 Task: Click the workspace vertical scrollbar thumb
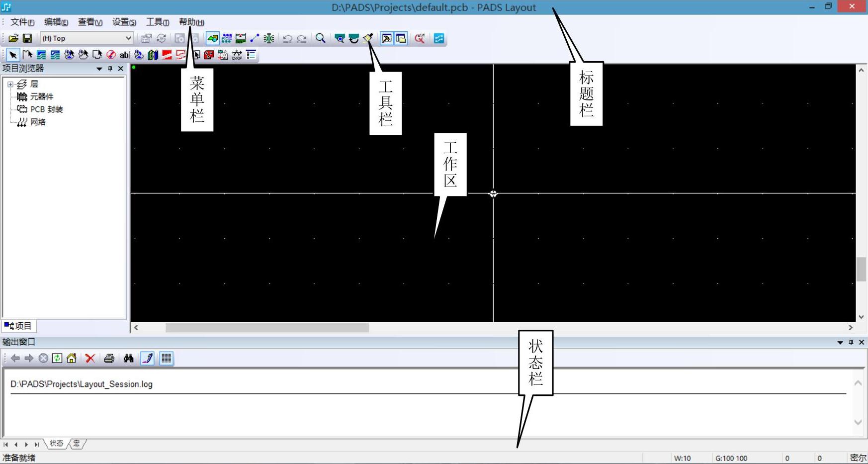[861, 269]
